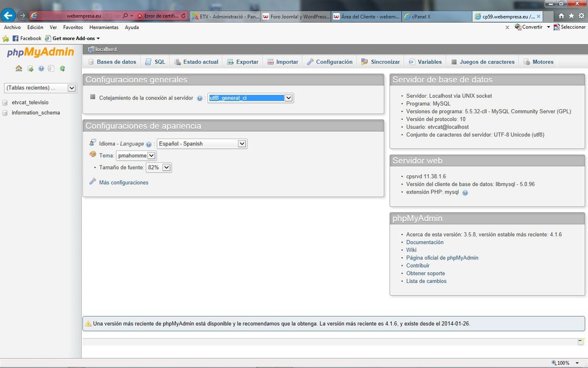Open the 82% font size dropdown
Viewport: 588px width, 368px height.
click(159, 167)
